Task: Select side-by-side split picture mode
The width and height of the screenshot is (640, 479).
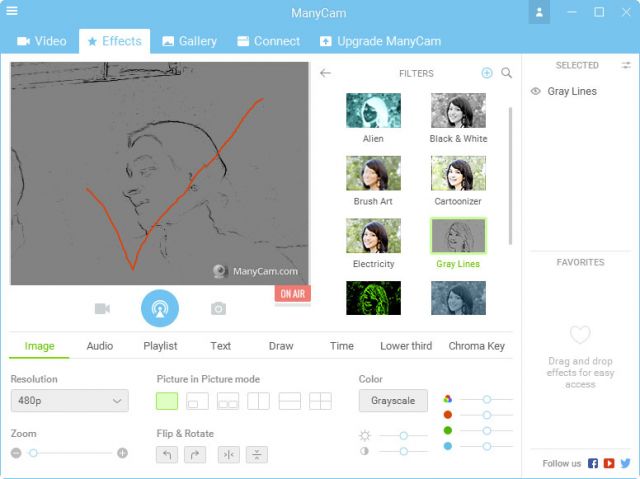Action: click(258, 401)
